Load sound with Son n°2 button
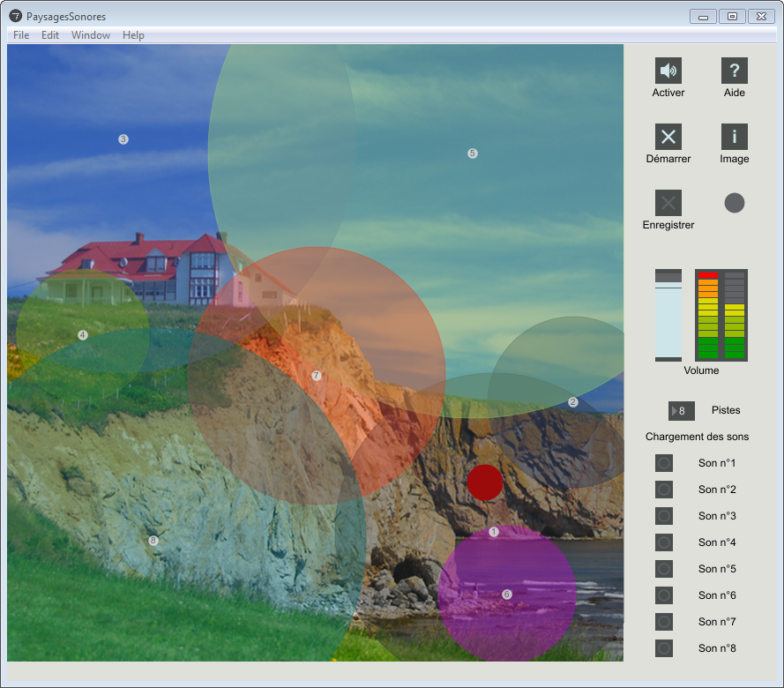 pos(664,490)
